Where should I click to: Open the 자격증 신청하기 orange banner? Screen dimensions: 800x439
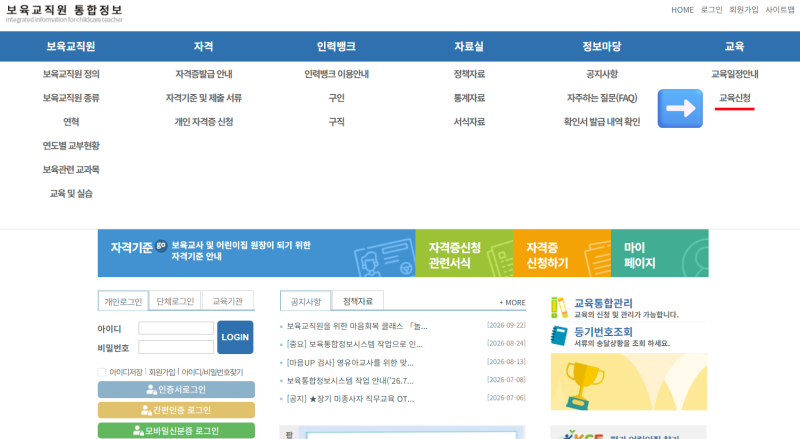(x=562, y=253)
